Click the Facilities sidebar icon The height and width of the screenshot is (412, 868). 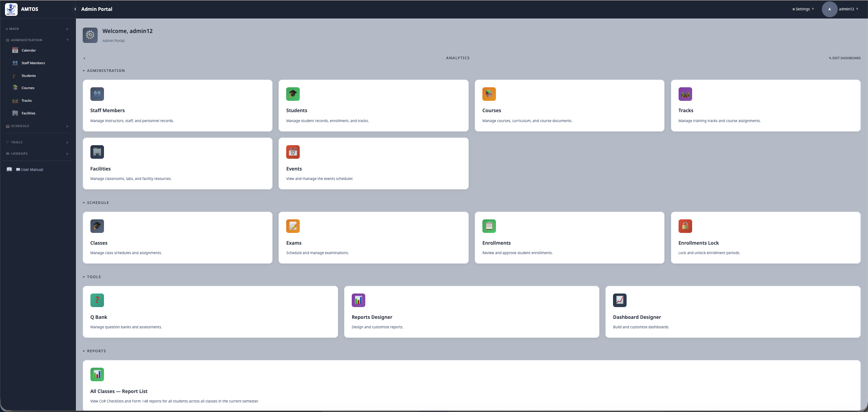15,113
